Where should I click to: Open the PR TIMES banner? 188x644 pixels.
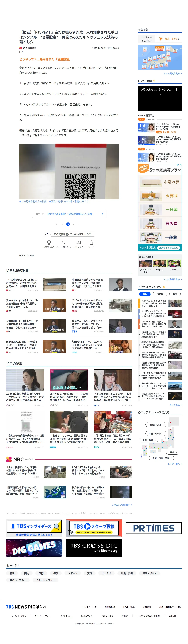(x=153, y=528)
